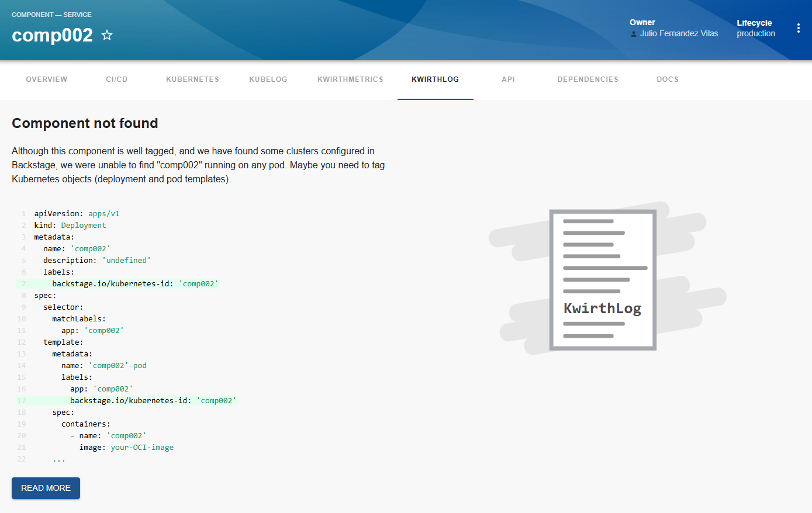The height and width of the screenshot is (513, 812).
Task: Click the Read More button
Action: point(46,488)
